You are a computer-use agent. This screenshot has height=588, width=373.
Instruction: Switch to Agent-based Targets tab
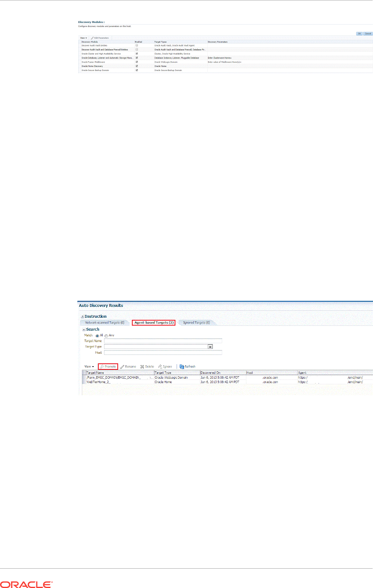point(154,323)
